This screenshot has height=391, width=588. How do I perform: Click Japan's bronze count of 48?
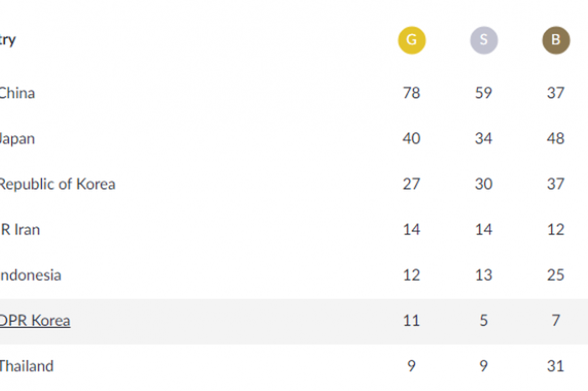pyautogui.click(x=556, y=139)
